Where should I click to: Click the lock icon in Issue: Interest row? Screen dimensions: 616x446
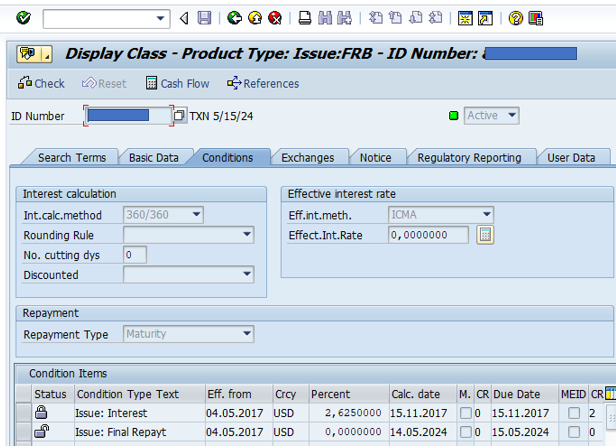[42, 412]
